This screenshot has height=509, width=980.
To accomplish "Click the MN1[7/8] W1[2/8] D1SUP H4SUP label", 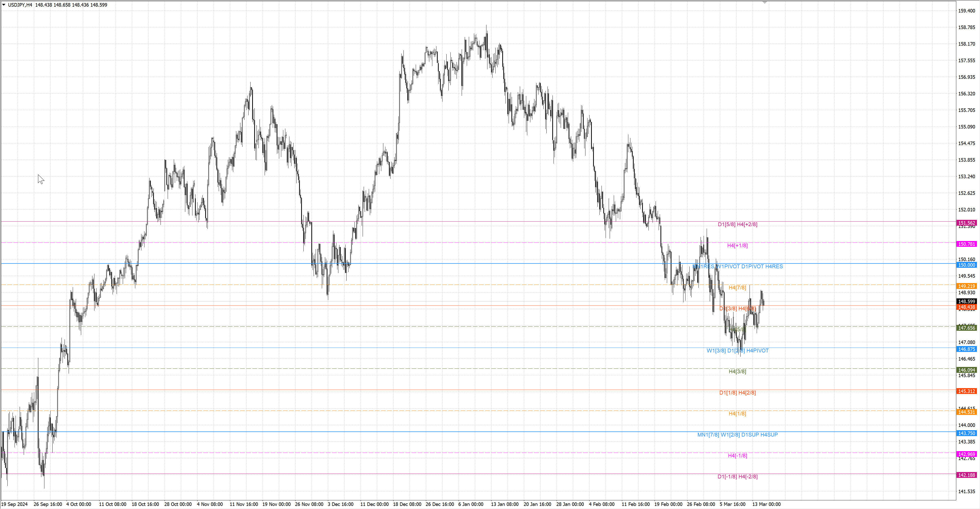I will point(737,435).
